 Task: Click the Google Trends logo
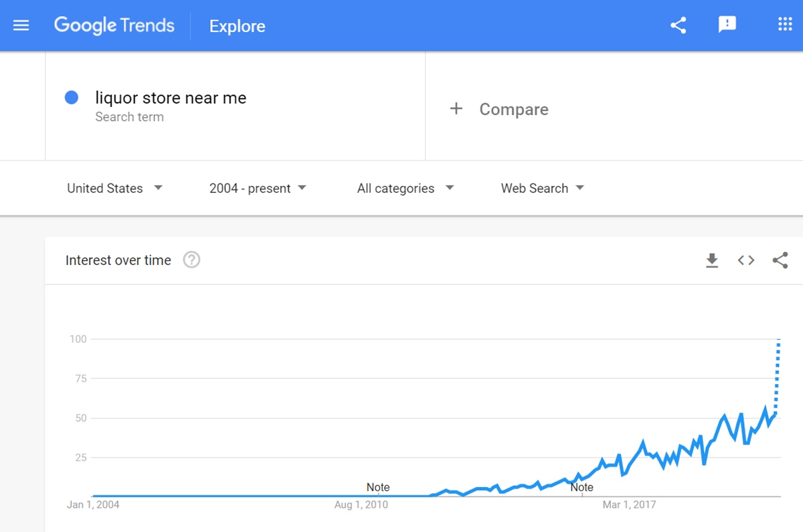114,25
